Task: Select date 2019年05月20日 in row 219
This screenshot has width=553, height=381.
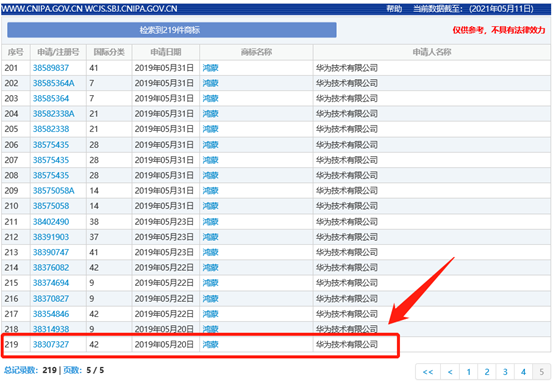Action: click(164, 344)
